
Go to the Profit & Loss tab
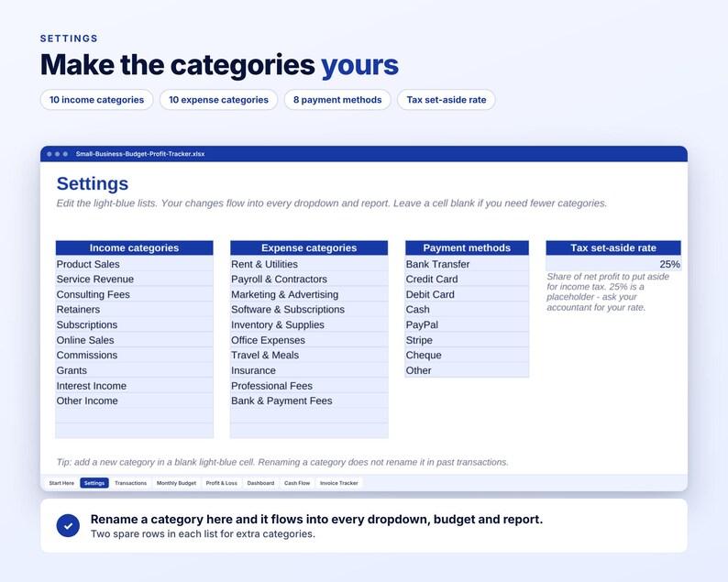(x=222, y=483)
